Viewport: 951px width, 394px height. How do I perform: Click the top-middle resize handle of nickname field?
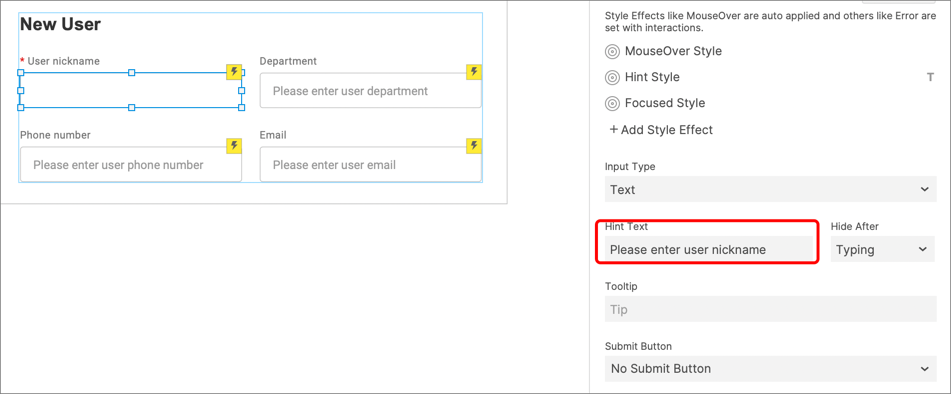pyautogui.click(x=132, y=72)
